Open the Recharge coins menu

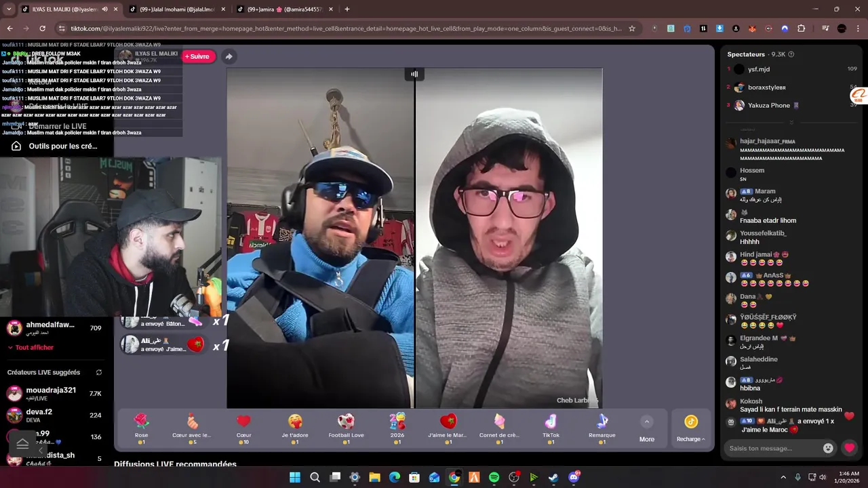[x=690, y=429]
